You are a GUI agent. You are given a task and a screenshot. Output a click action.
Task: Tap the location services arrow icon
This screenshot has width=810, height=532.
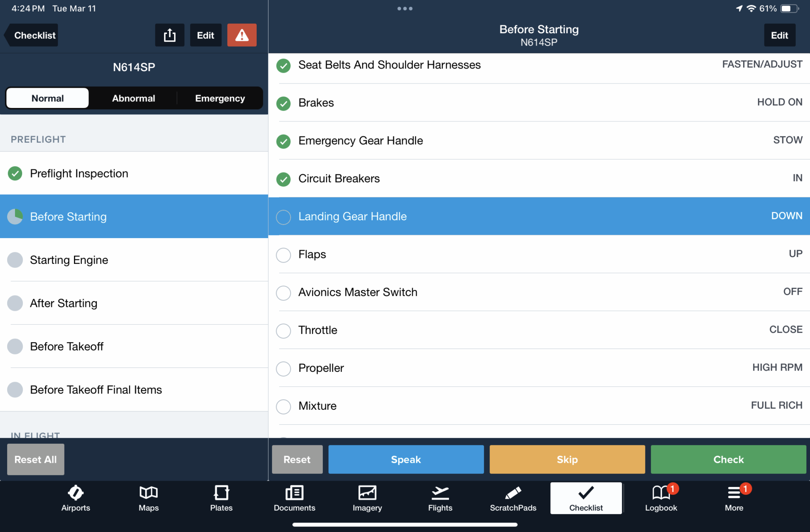tap(739, 8)
